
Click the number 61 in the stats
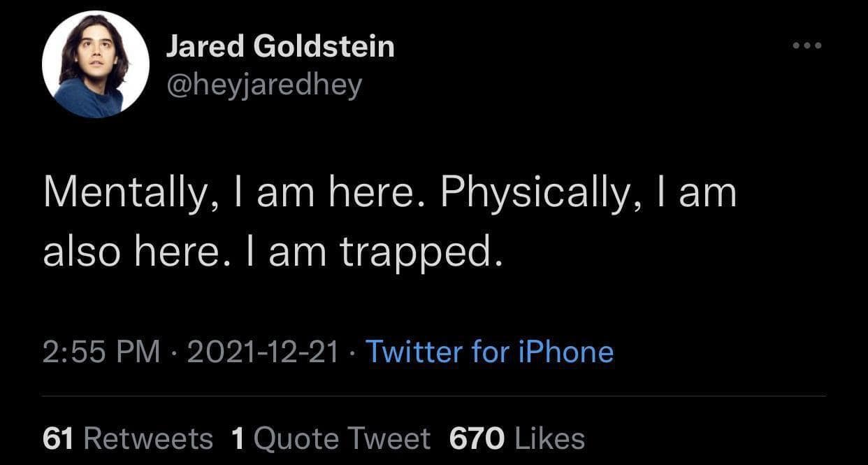coord(59,438)
